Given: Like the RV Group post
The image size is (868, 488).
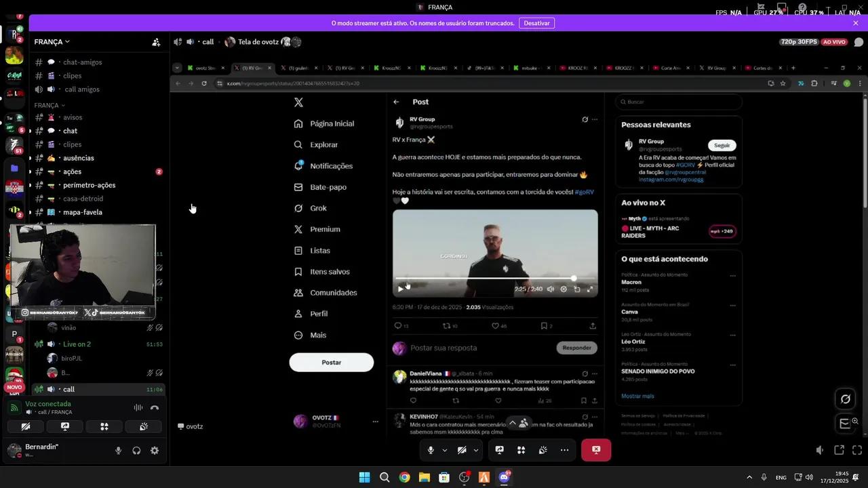Looking at the screenshot, I should tap(496, 325).
